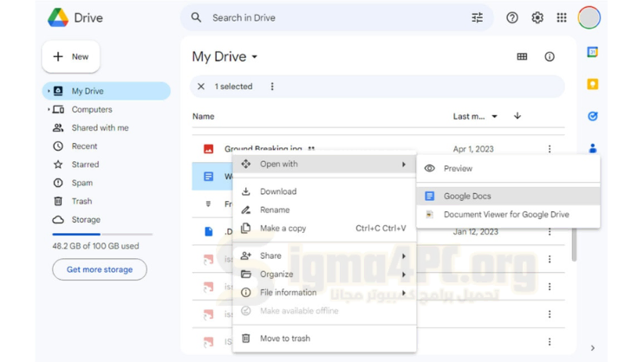The image size is (644, 362).
Task: Expand the Computers tree arrow
Action: tap(49, 110)
